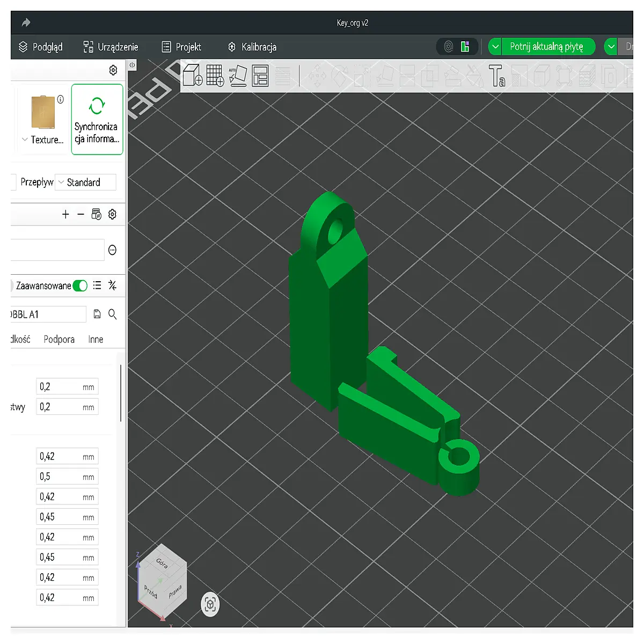Open the Texture plate type dropdown

(42, 140)
